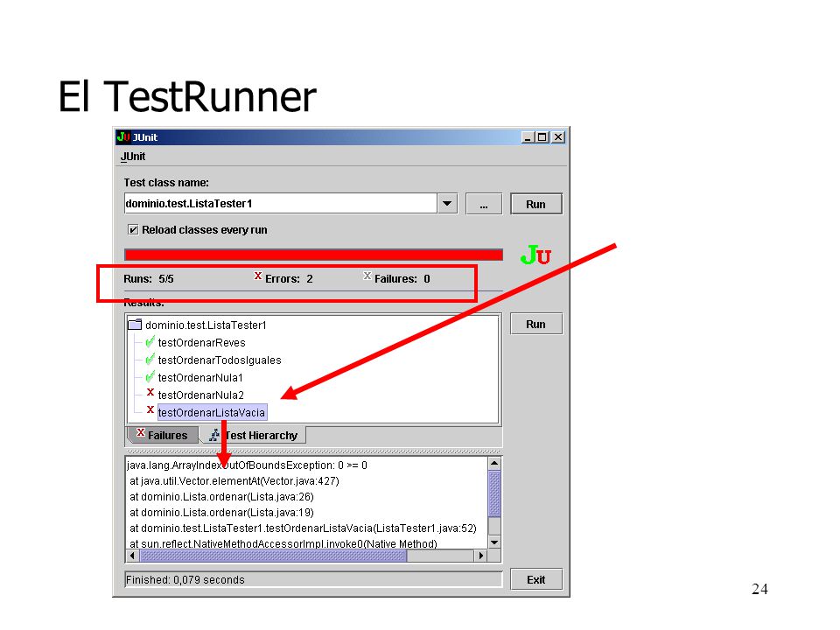Close the JUnit window
This screenshot has width=840, height=630.
[558, 137]
